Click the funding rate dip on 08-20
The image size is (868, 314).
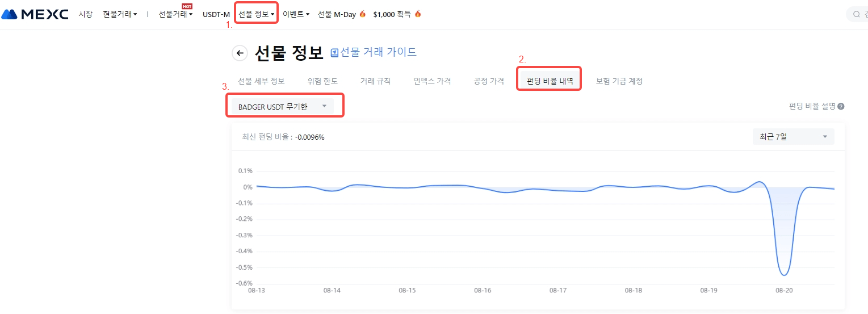pyautogui.click(x=784, y=274)
